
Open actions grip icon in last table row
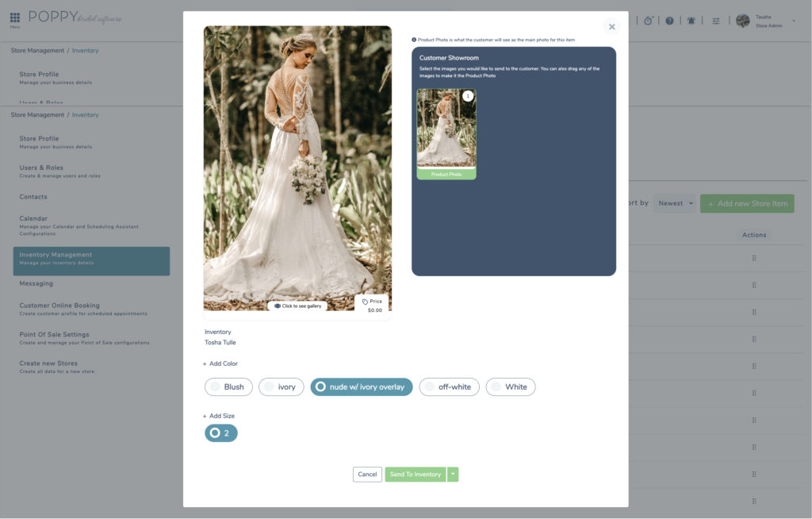click(x=754, y=501)
